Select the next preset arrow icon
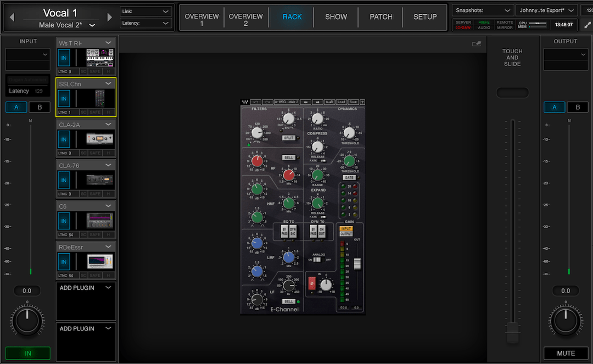This screenshot has width=593, height=364. [317, 102]
